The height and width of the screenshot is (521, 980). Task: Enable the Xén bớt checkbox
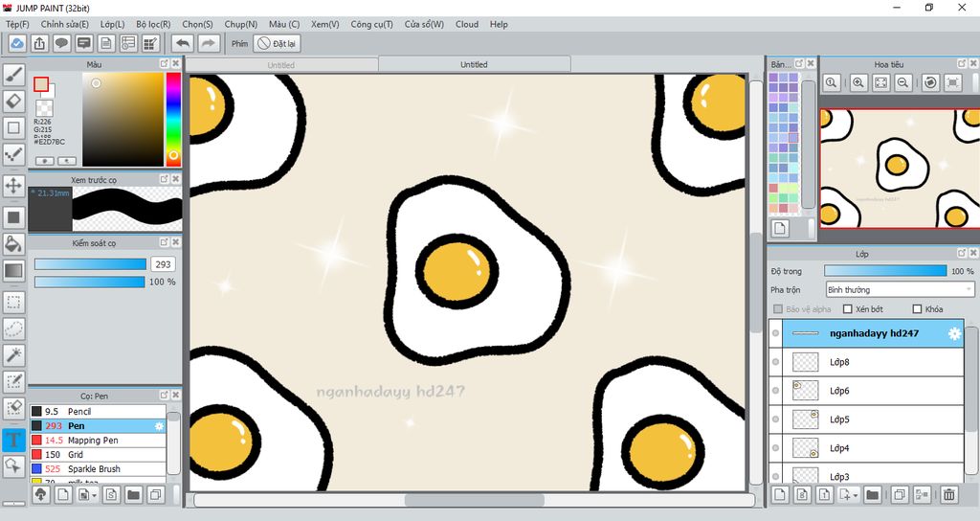point(848,309)
